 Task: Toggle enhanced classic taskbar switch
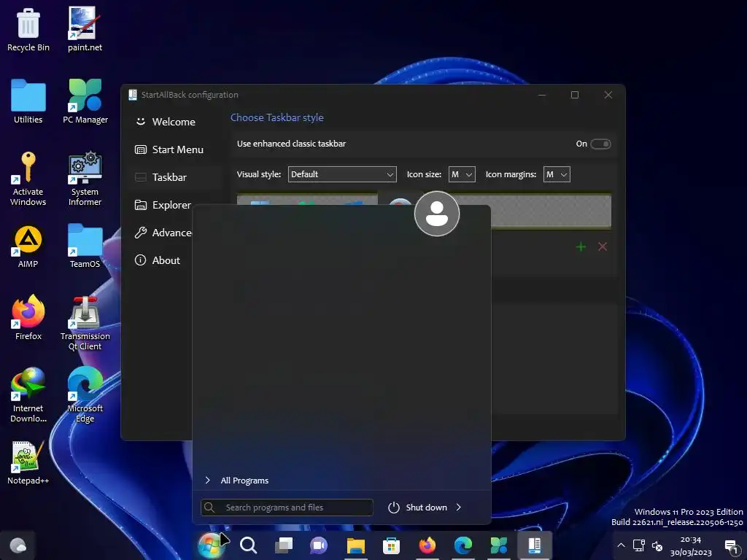pos(600,144)
